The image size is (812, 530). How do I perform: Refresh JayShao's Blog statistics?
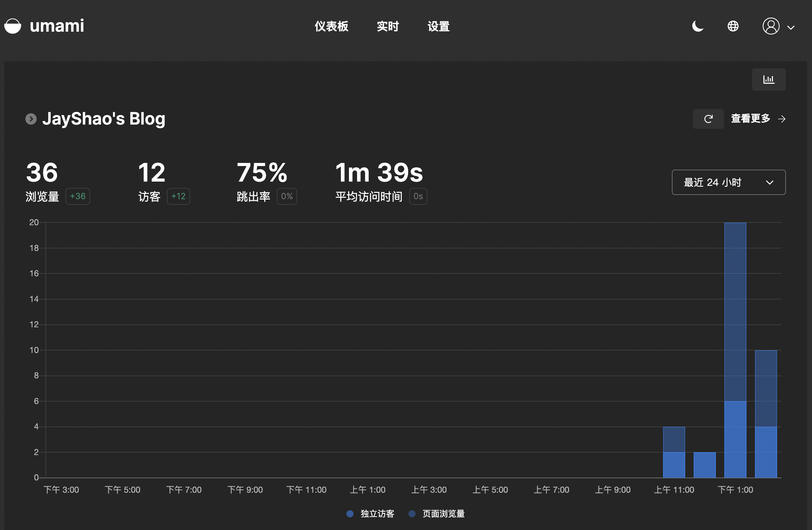[708, 119]
